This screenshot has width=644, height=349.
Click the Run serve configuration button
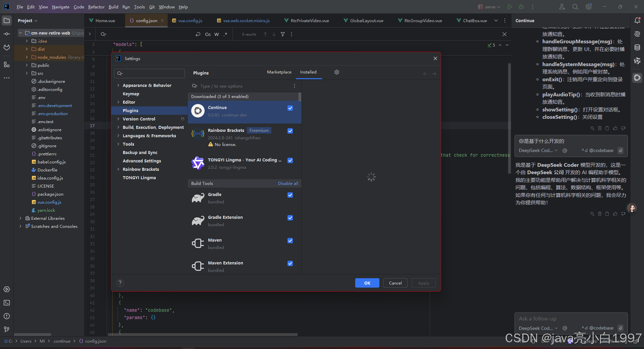point(510,7)
